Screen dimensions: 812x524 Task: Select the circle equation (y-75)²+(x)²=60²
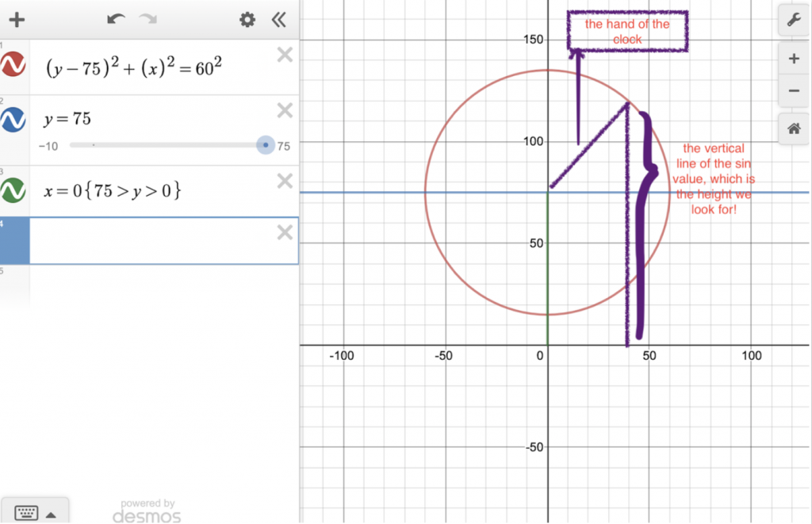(134, 67)
